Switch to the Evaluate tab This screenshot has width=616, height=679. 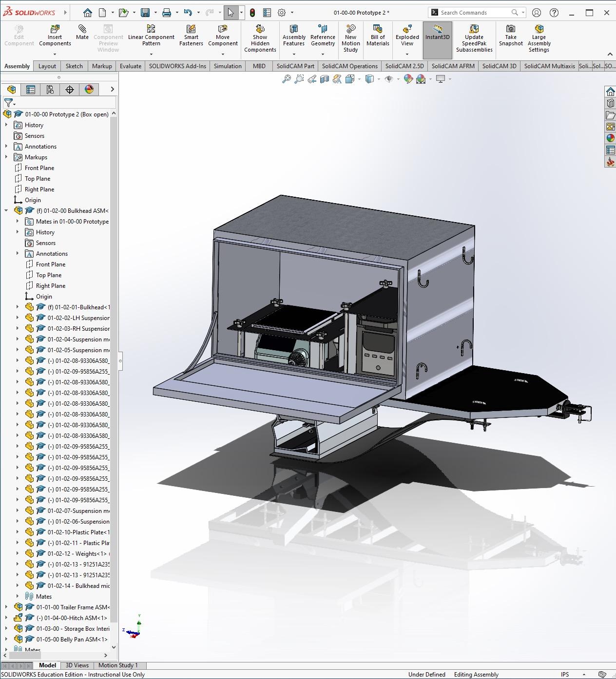tap(131, 66)
